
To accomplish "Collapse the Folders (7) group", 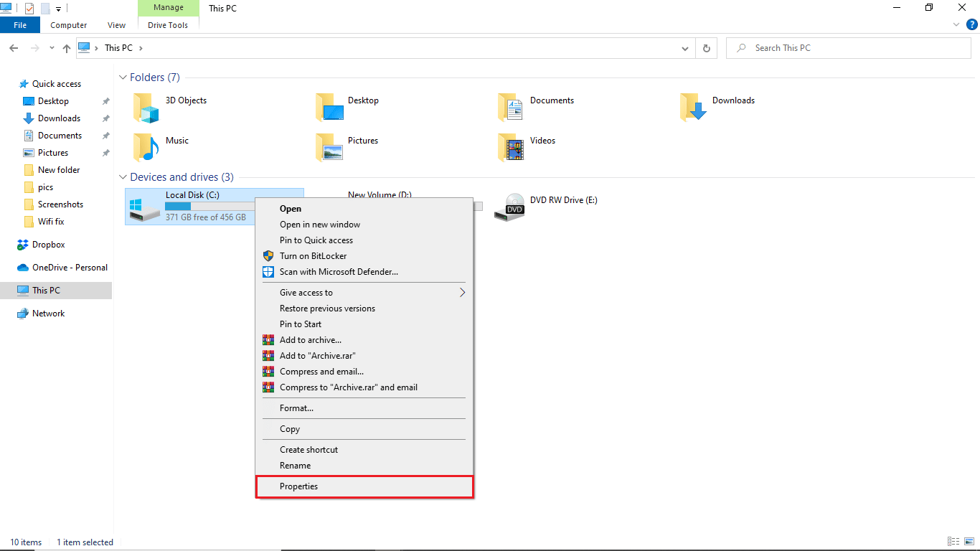I will coord(123,77).
